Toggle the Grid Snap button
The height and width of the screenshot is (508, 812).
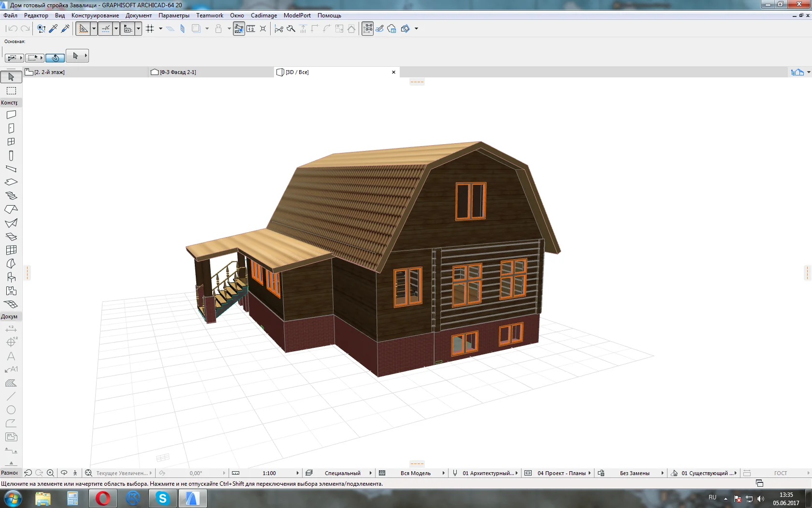point(150,29)
